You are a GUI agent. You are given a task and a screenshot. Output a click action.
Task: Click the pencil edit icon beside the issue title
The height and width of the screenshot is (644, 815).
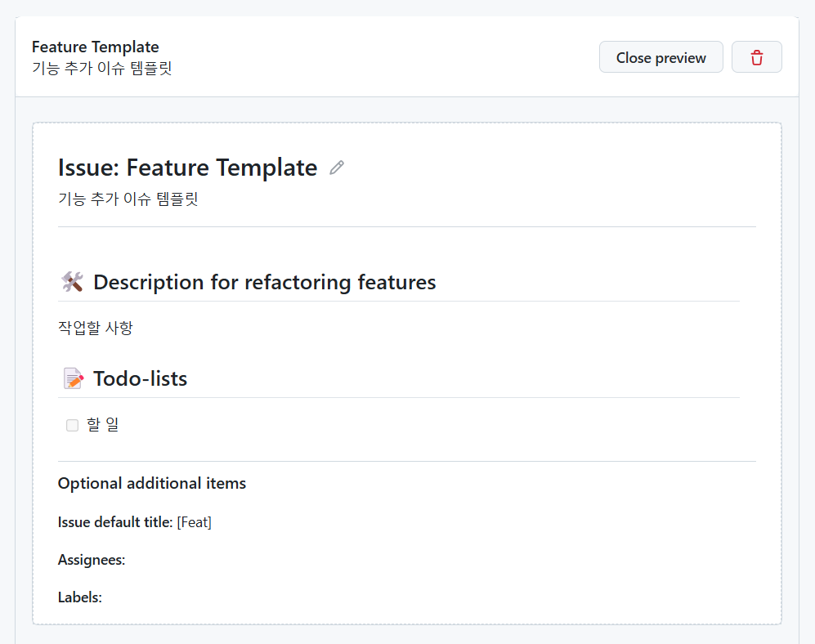[337, 168]
